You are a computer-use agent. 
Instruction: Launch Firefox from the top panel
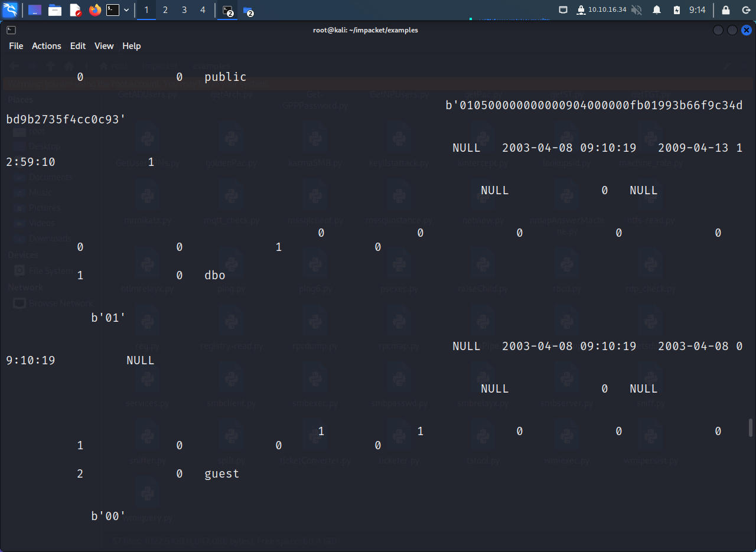(95, 10)
